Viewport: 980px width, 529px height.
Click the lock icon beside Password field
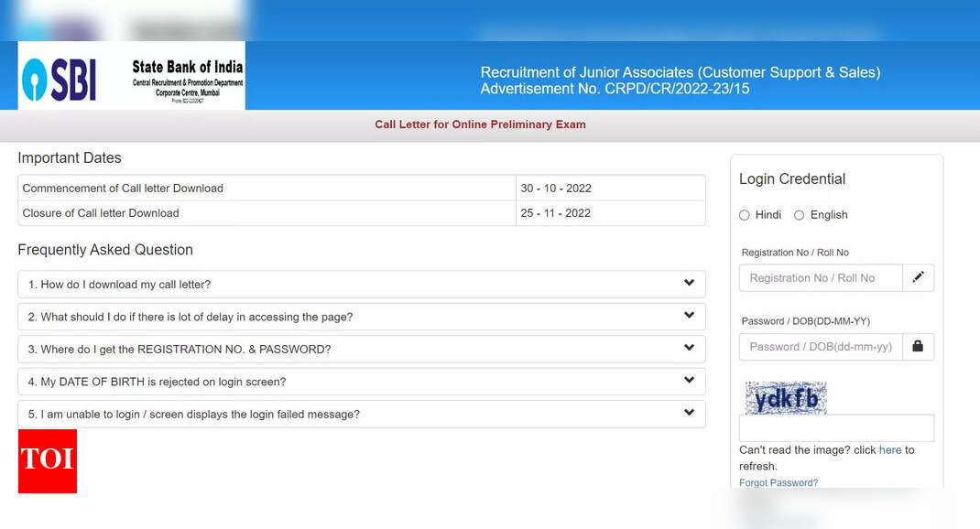[918, 346]
